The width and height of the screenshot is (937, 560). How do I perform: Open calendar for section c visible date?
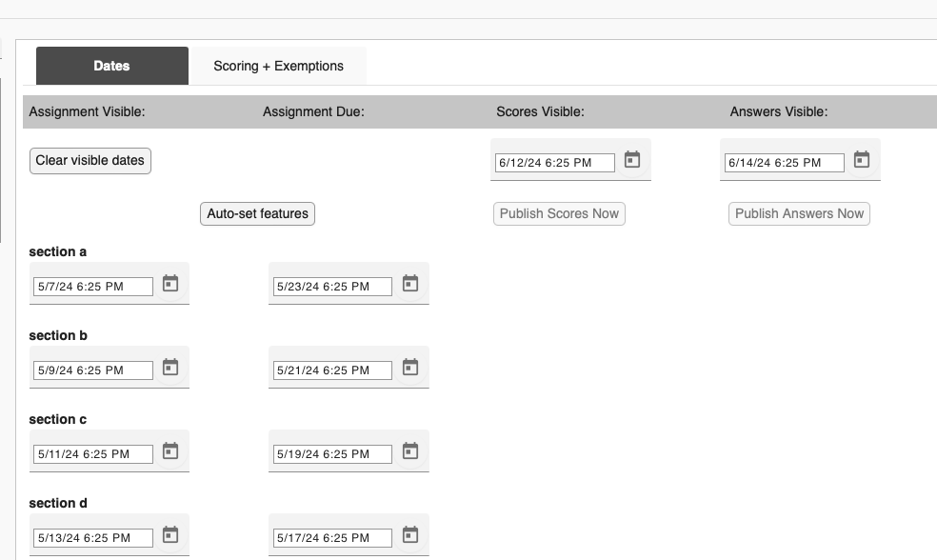pos(170,450)
